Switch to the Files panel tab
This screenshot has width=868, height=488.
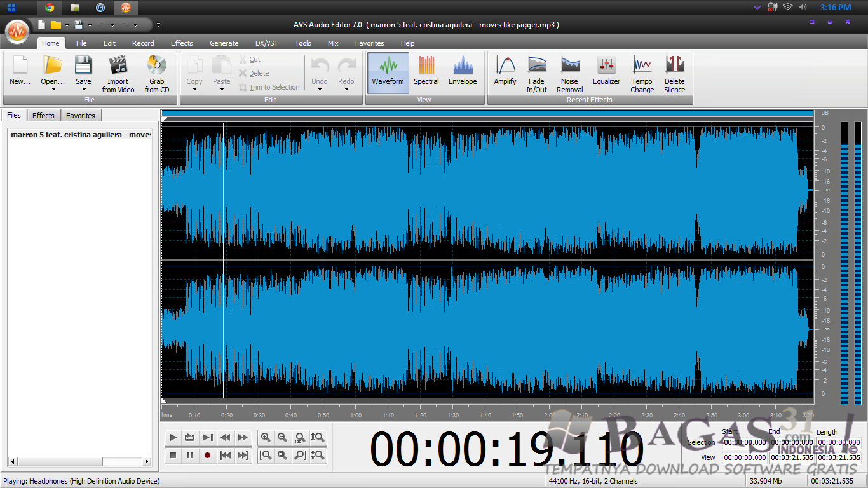click(14, 115)
